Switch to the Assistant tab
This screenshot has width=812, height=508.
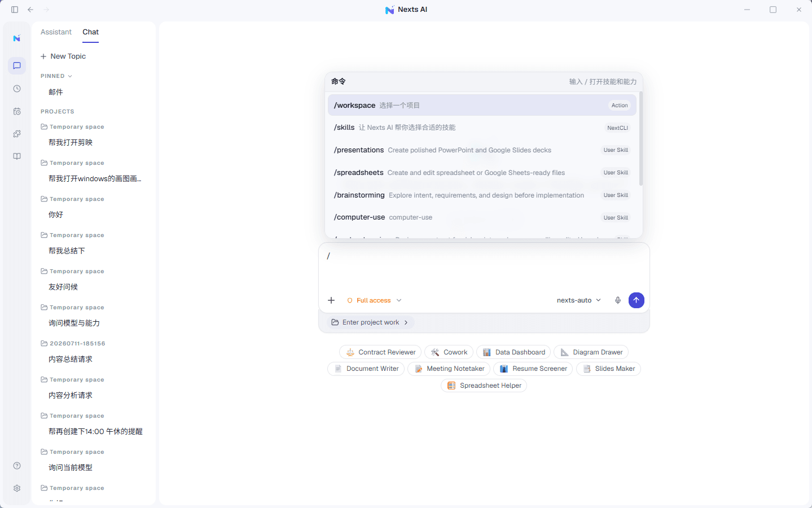[56, 32]
